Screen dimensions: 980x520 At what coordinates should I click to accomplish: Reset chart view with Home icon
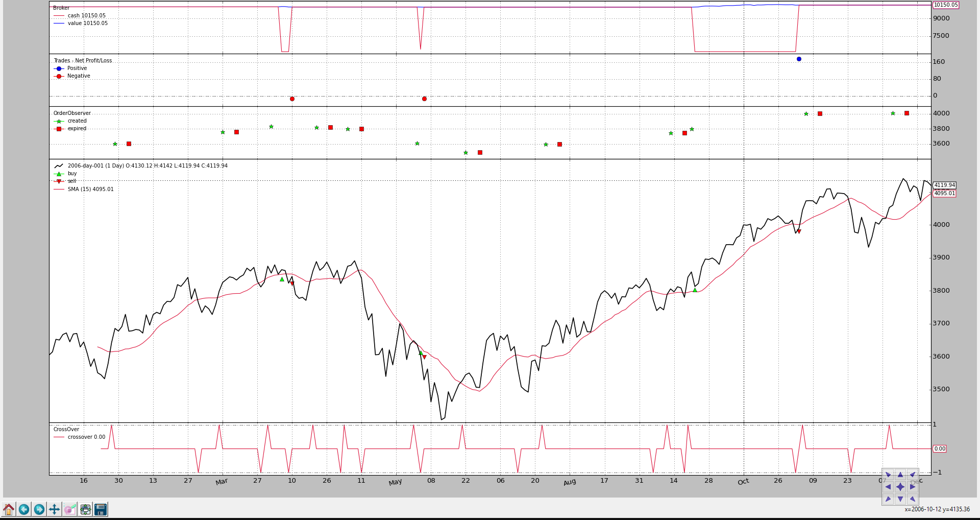click(x=9, y=509)
